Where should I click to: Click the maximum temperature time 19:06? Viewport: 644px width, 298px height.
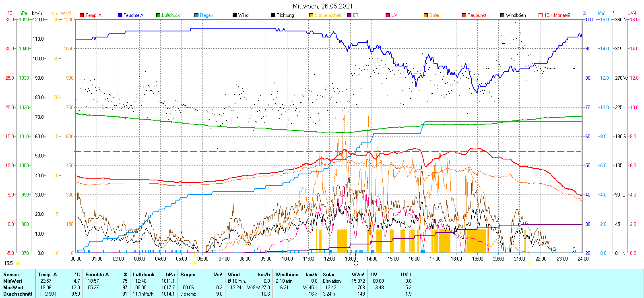click(x=46, y=288)
